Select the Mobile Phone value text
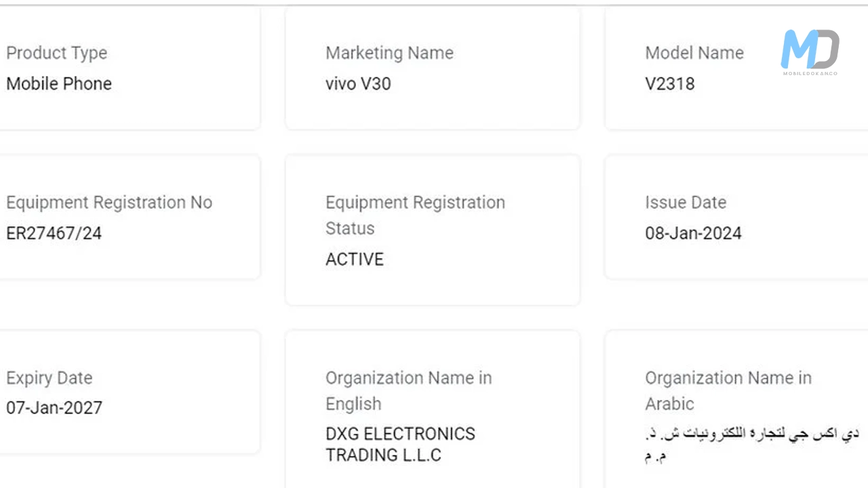Viewport: 868px width, 488px height. (59, 83)
